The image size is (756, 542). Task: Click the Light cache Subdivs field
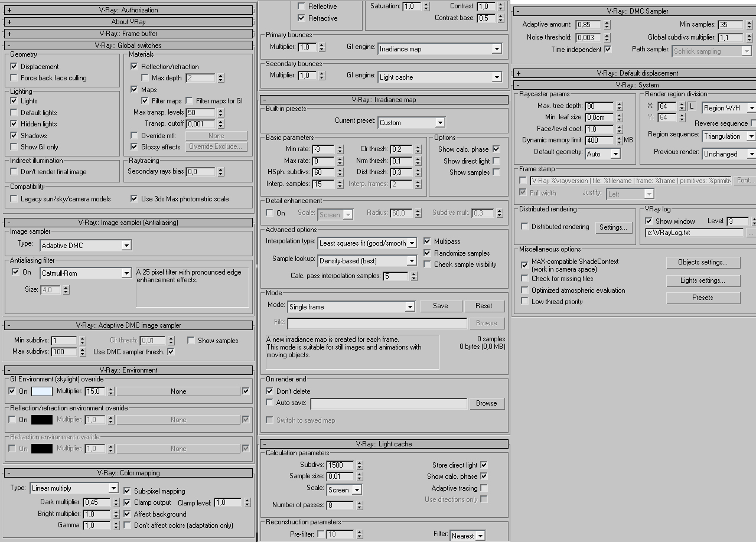pyautogui.click(x=339, y=465)
